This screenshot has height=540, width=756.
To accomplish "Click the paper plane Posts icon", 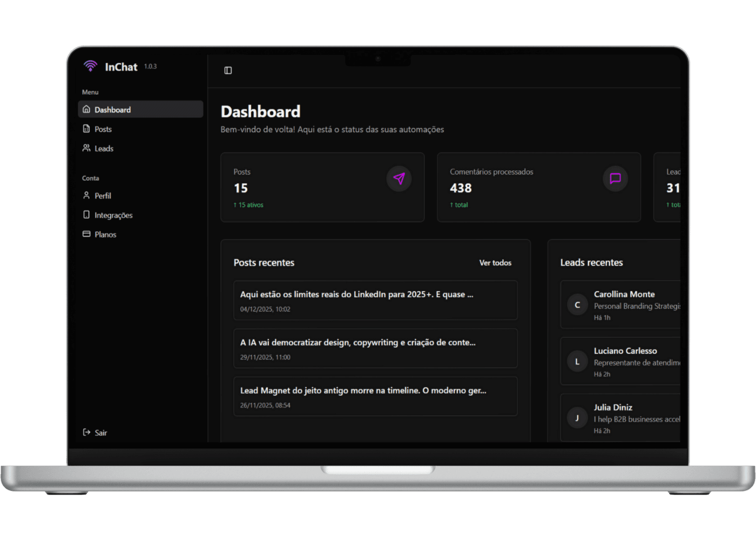I will click(399, 179).
